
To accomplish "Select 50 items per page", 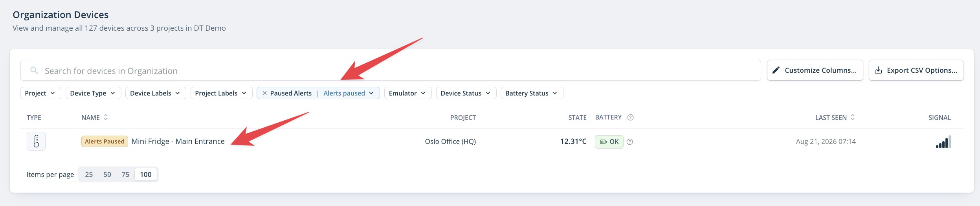I will [107, 175].
